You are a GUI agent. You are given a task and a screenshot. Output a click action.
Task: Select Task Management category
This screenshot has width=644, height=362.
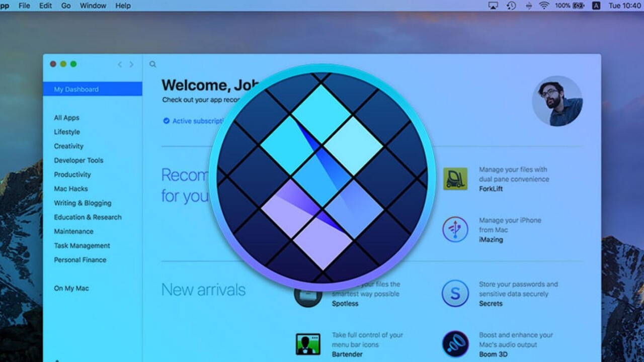pyautogui.click(x=82, y=245)
